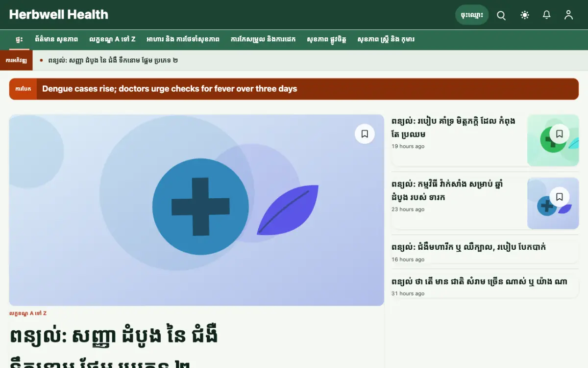Bookmark the កម្មវិធី វ៉ាក់សាំង article

[560, 197]
